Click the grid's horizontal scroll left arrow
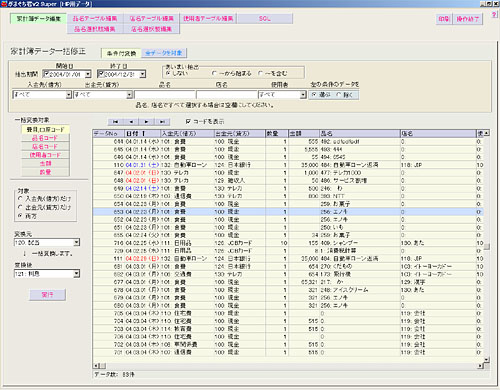This screenshot has width=500, height=390. click(x=96, y=366)
